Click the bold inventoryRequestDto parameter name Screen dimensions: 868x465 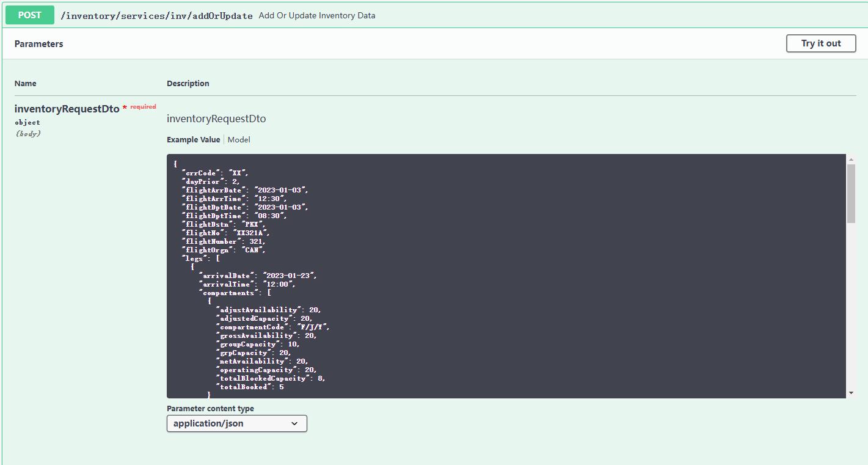67,109
